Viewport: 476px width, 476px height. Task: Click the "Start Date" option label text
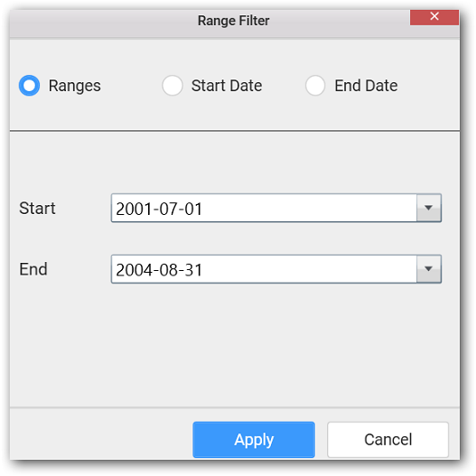227,85
